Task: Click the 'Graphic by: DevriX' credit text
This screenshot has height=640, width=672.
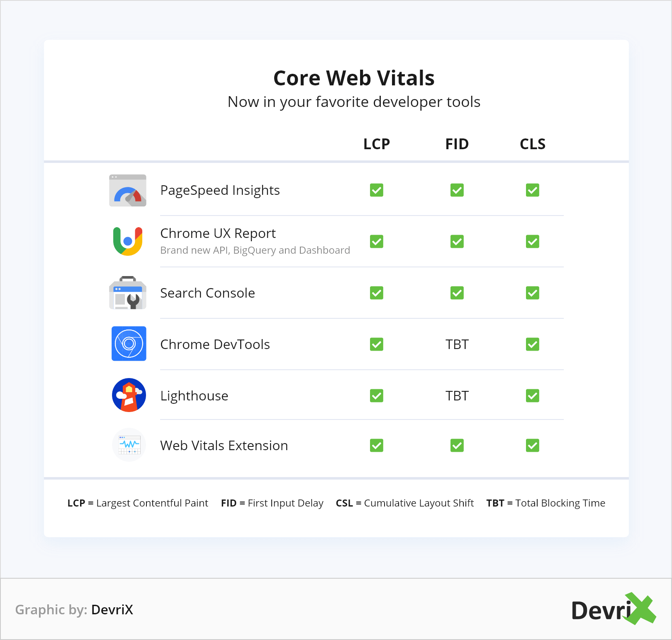Action: point(74,610)
